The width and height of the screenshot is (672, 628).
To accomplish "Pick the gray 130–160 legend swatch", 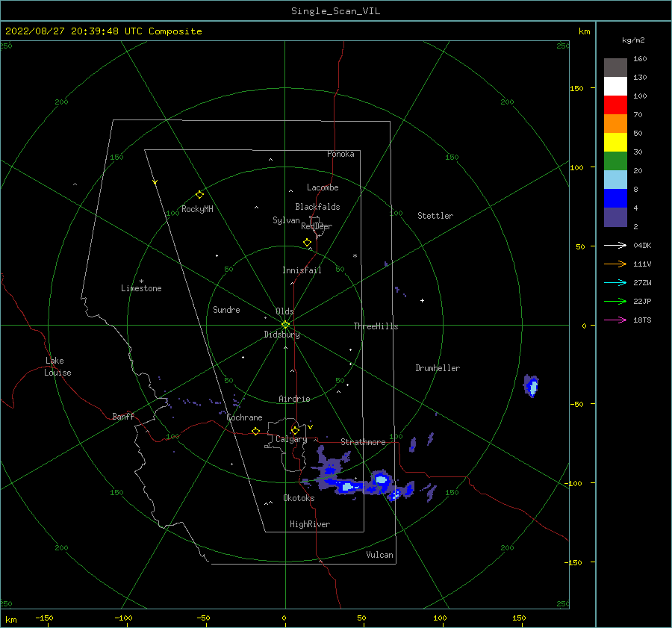I will point(615,68).
